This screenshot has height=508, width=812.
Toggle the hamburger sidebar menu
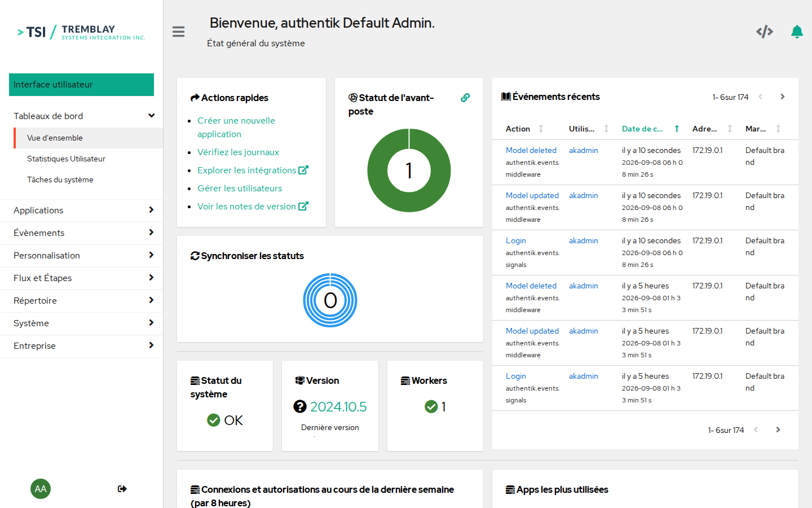tap(178, 32)
